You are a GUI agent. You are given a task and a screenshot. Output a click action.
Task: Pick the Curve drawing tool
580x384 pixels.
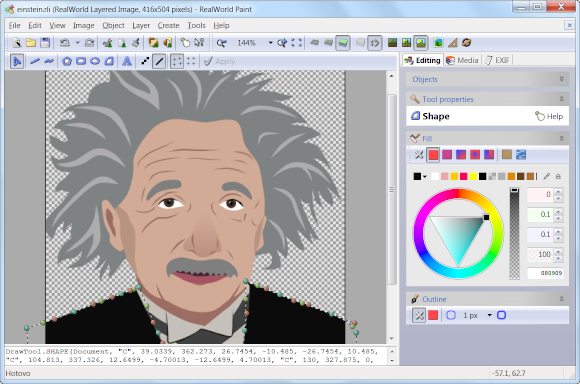49,61
